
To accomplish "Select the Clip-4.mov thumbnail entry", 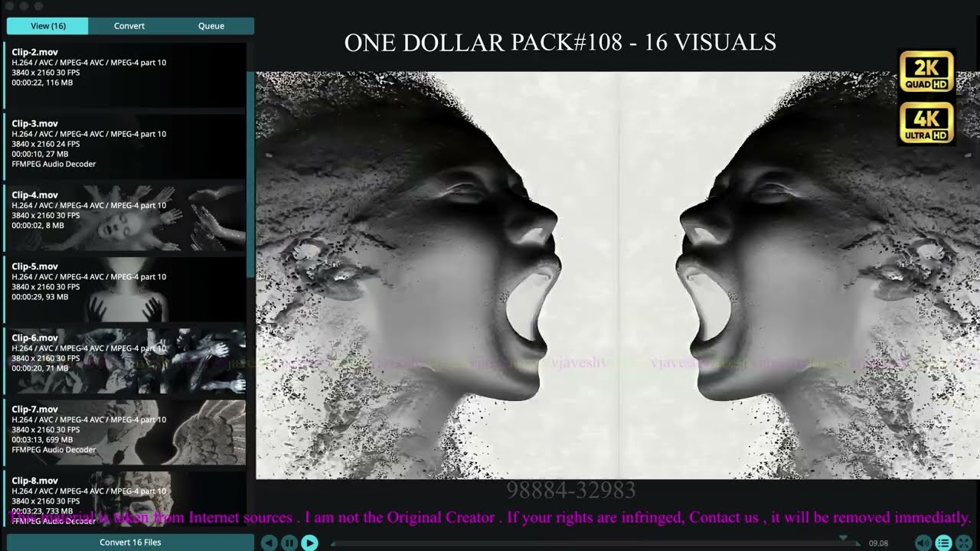I will 125,218.
